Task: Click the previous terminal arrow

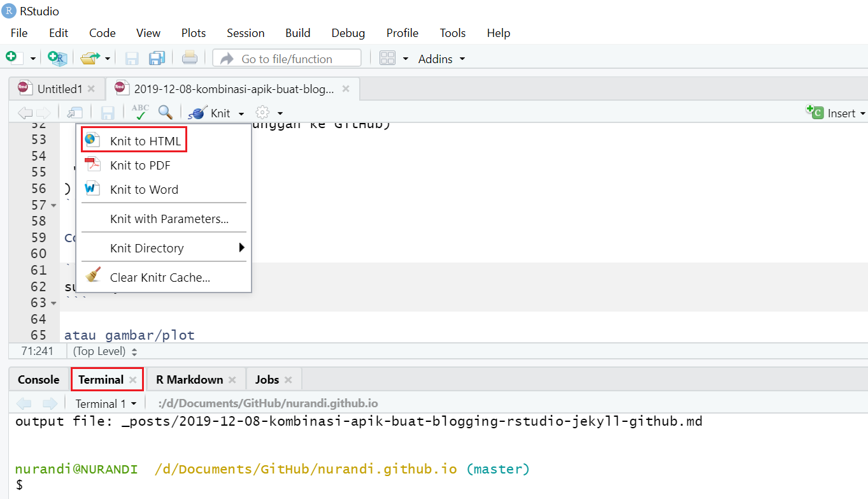Action: click(24, 403)
